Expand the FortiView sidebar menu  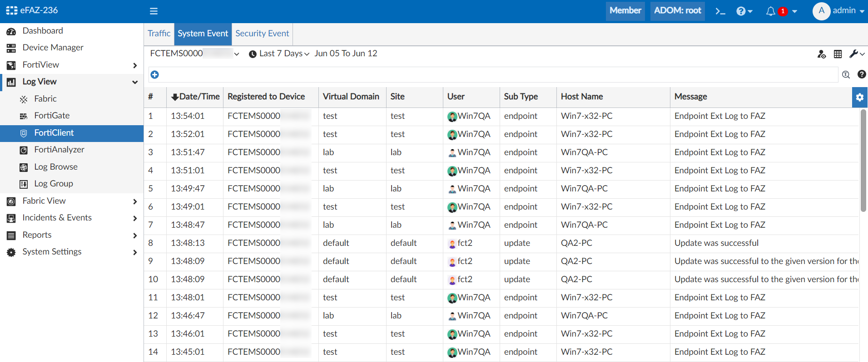coord(72,65)
